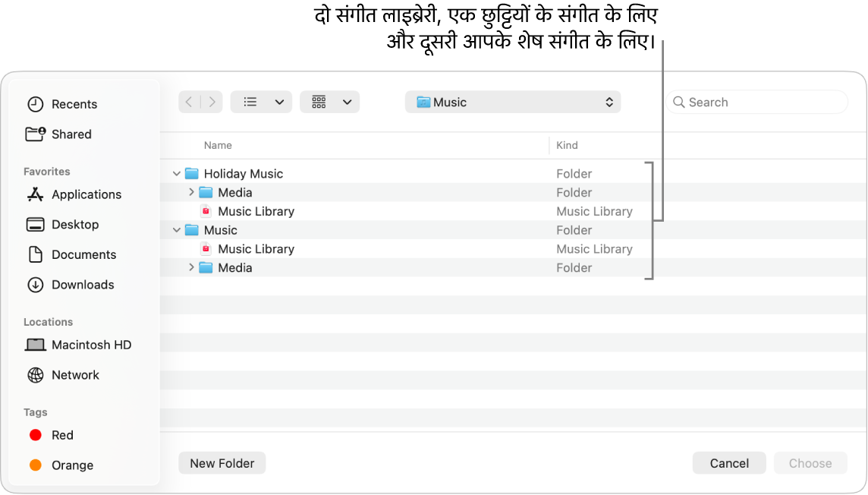This screenshot has width=868, height=495.
Task: Open Network under Locations
Action: coord(63,375)
